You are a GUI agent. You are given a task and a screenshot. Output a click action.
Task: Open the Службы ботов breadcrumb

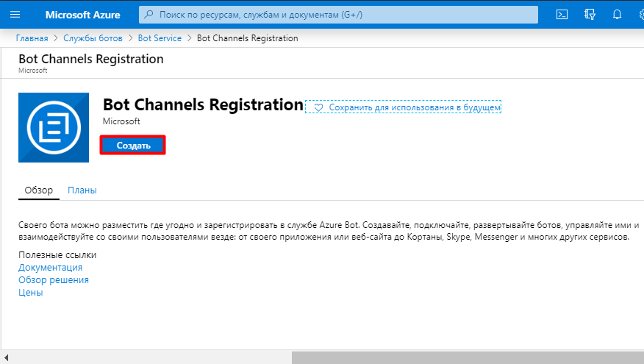point(93,38)
